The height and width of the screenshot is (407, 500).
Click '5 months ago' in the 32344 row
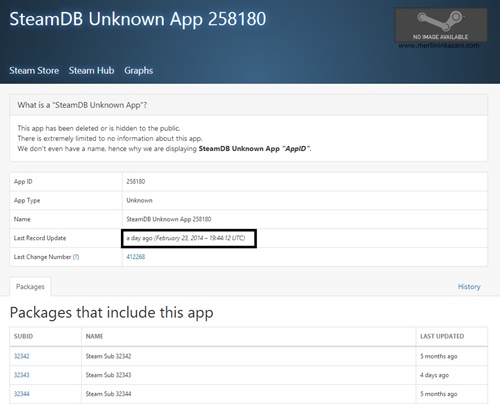pos(439,394)
